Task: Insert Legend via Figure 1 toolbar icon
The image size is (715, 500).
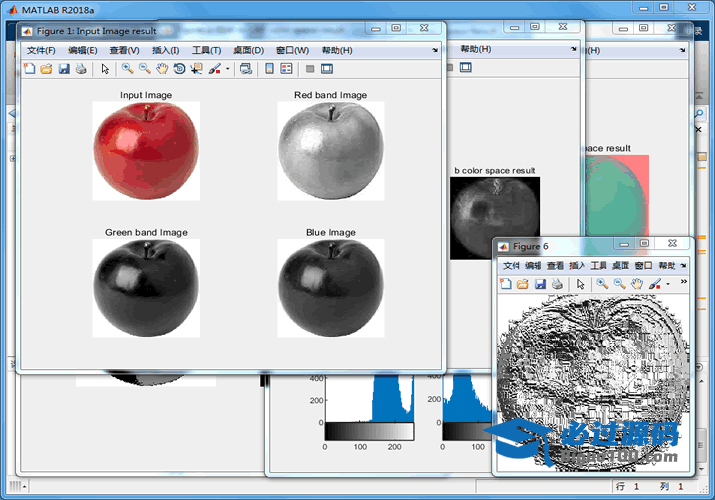Action: [x=286, y=69]
